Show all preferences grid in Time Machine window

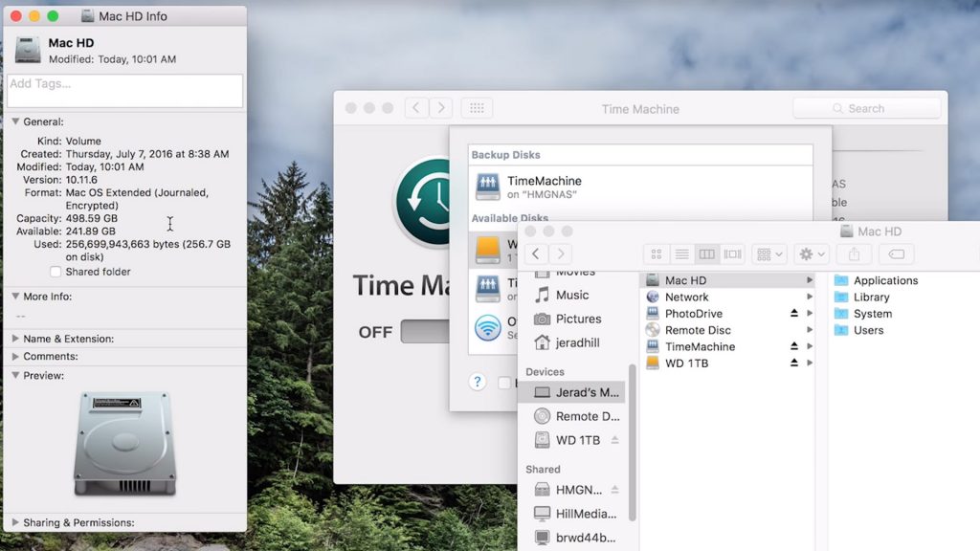(x=477, y=108)
